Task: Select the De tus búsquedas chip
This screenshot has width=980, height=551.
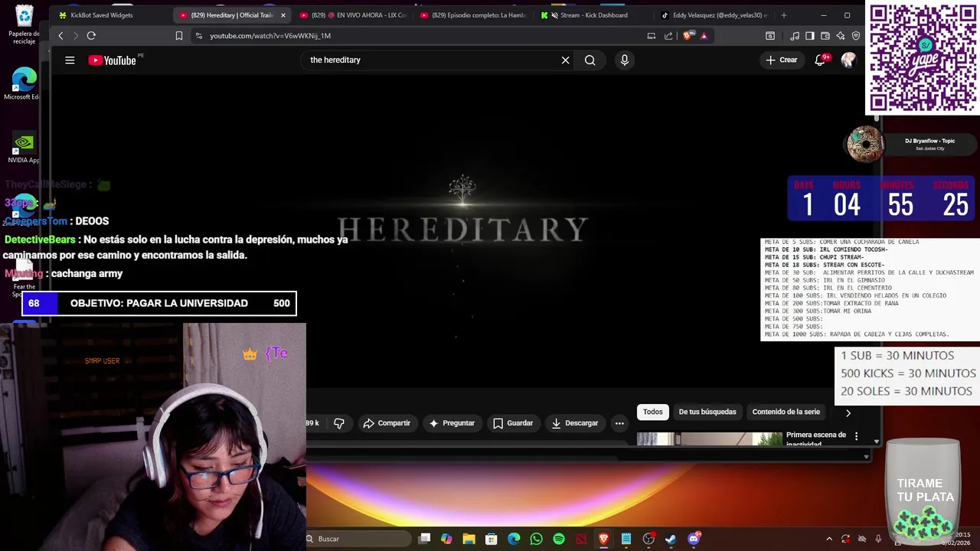Action: pyautogui.click(x=707, y=412)
